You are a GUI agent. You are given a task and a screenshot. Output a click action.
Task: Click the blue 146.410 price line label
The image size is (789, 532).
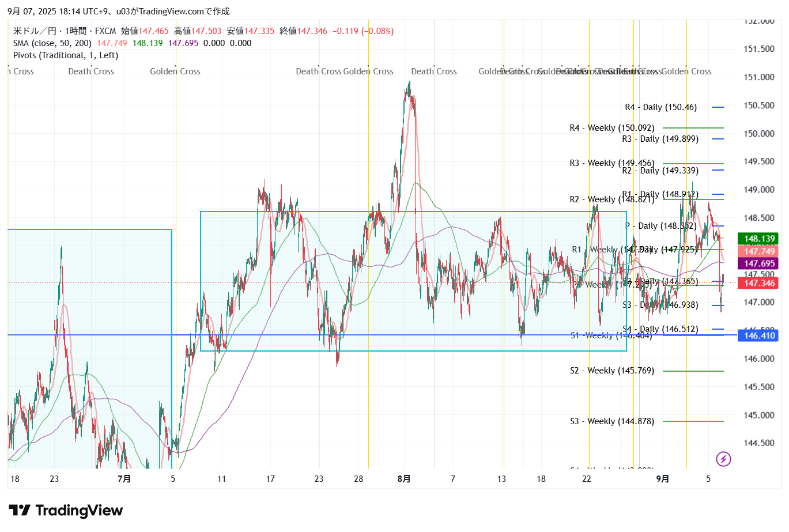[759, 335]
